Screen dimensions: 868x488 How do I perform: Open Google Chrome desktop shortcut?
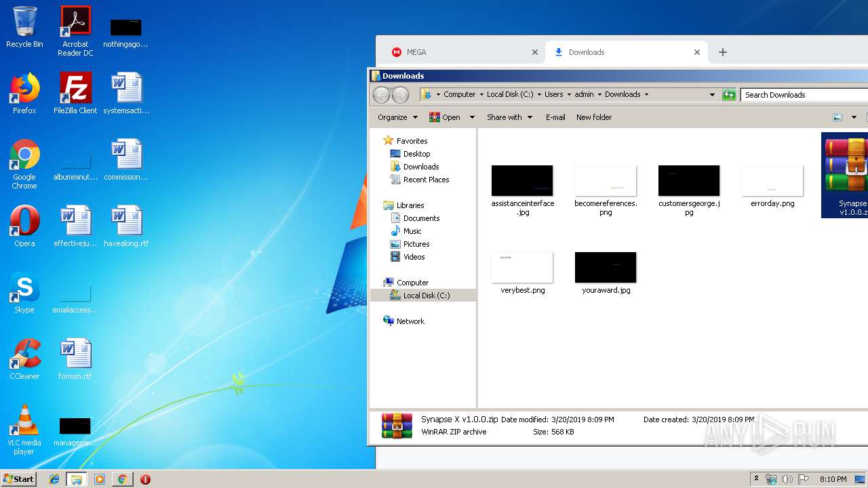pos(24,164)
